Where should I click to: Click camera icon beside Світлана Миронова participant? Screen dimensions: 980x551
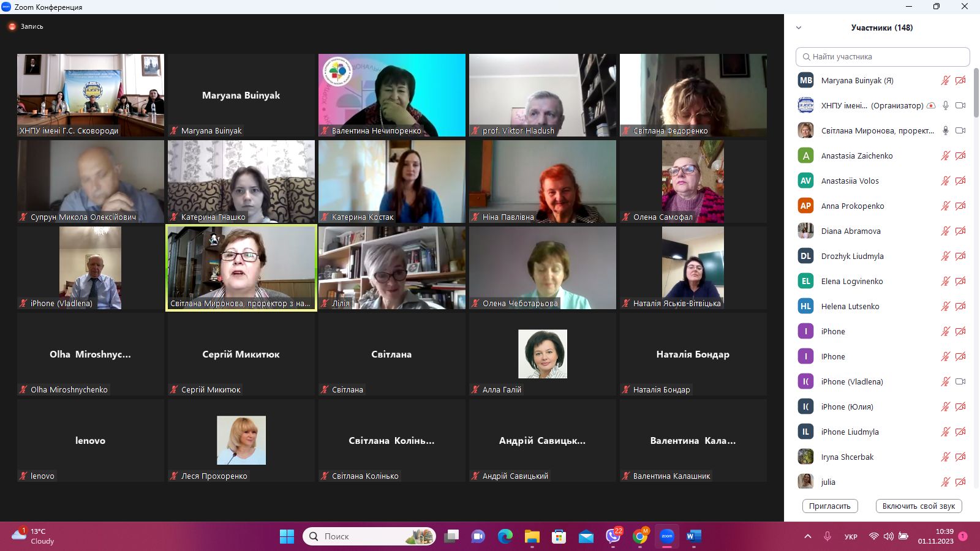(x=960, y=130)
